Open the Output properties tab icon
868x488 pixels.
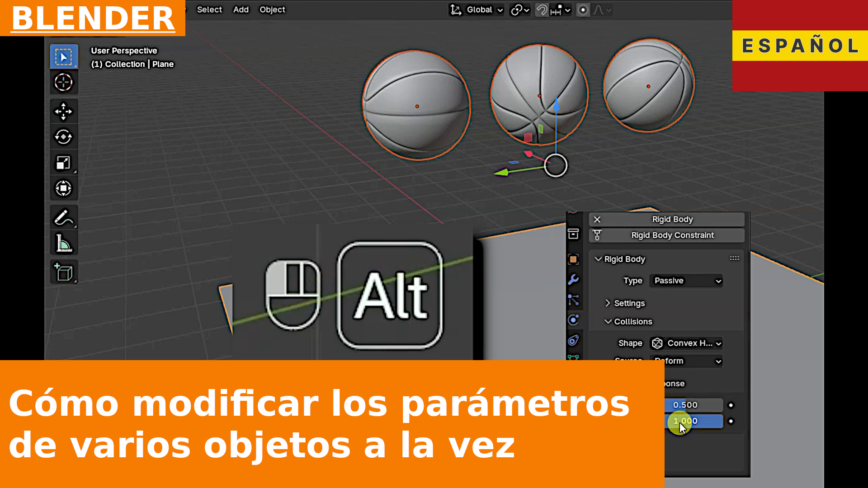[x=573, y=234]
